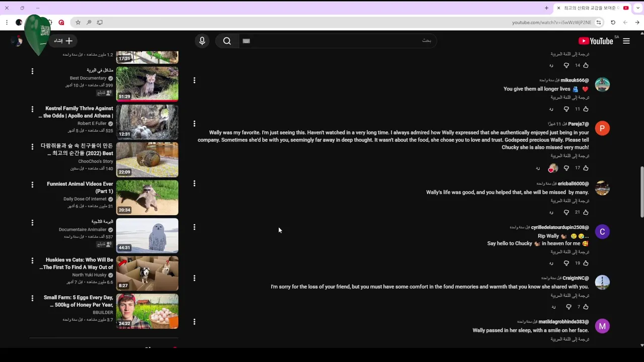Open cyrilledelatourdupin2508's profile avatar
Viewport: 644px width, 362px height.
(602, 231)
